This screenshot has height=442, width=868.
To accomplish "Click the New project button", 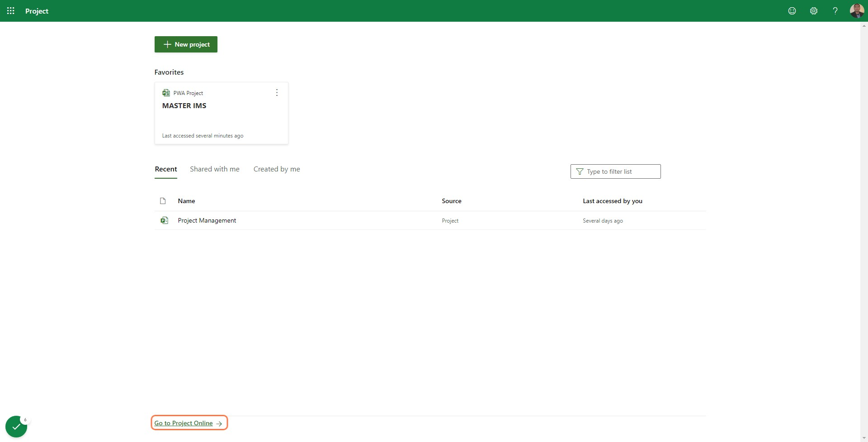I will pyautogui.click(x=186, y=44).
